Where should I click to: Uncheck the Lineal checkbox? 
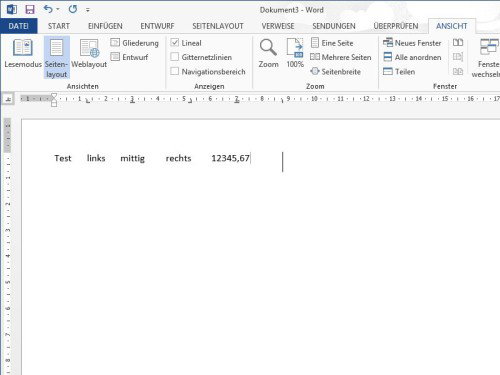[x=175, y=43]
